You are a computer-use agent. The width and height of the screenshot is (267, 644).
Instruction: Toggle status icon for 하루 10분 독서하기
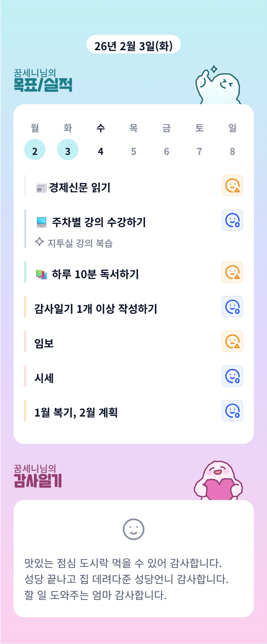tap(232, 272)
